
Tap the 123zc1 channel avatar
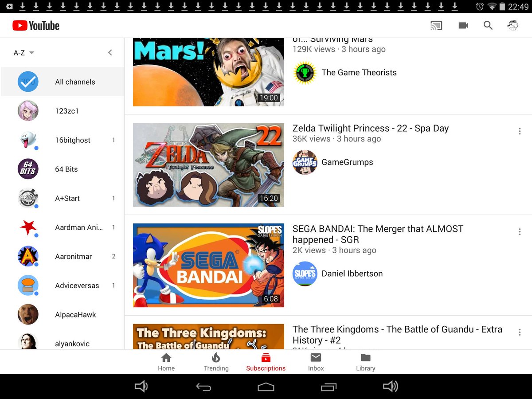click(28, 111)
